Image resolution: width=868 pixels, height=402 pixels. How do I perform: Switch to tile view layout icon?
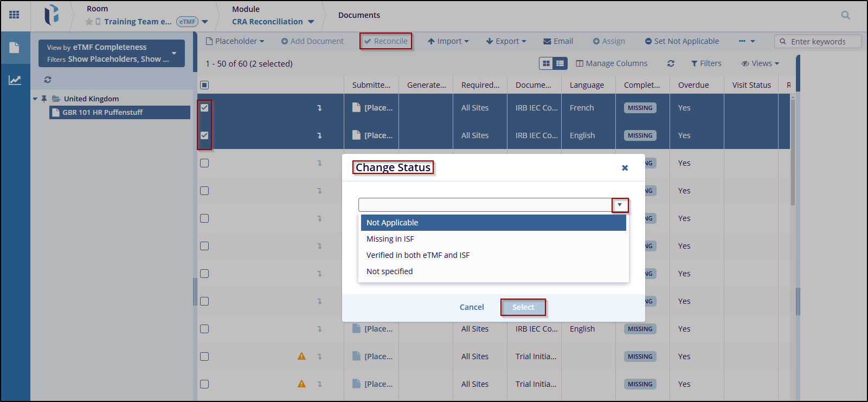click(546, 63)
